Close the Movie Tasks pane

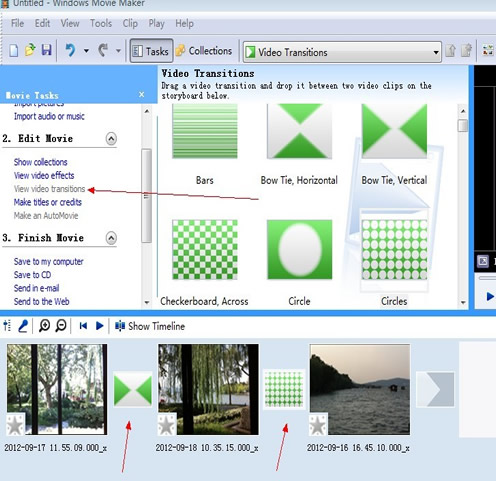click(142, 95)
